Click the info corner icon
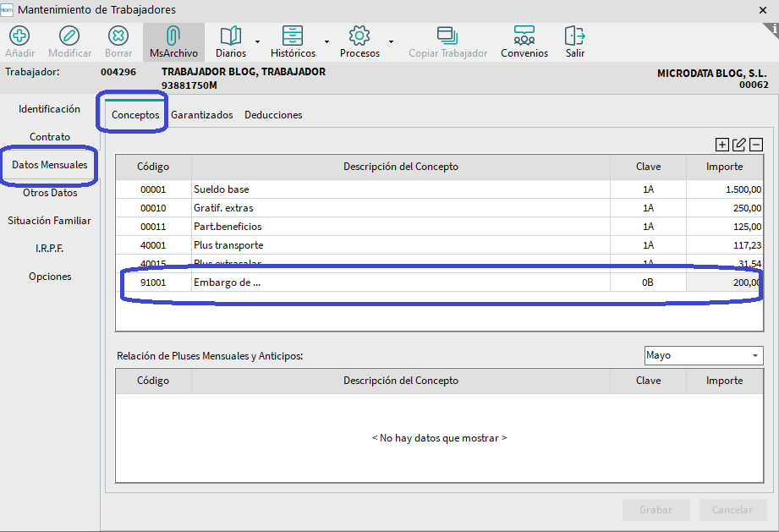 pyautogui.click(x=772, y=30)
